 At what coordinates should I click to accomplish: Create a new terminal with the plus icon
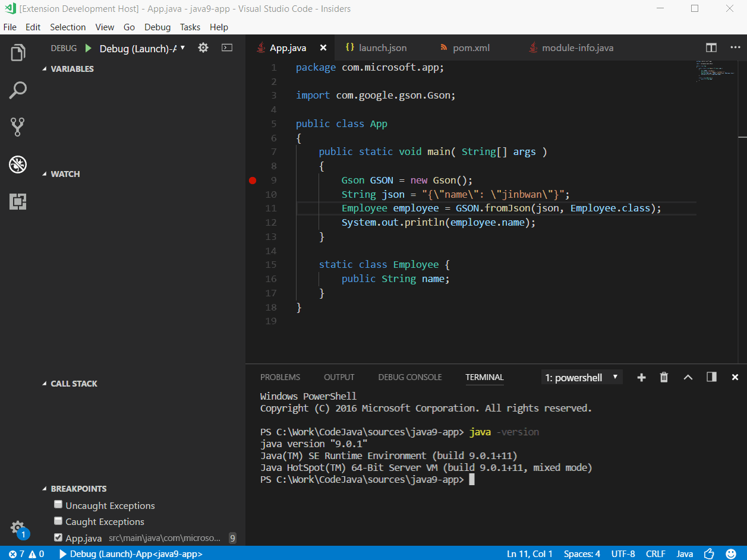pyautogui.click(x=641, y=377)
